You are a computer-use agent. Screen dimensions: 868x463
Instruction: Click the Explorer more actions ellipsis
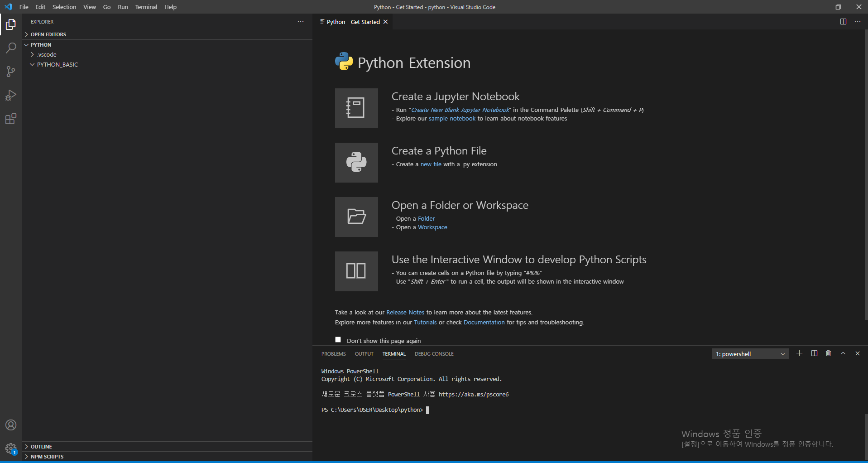[x=301, y=21]
